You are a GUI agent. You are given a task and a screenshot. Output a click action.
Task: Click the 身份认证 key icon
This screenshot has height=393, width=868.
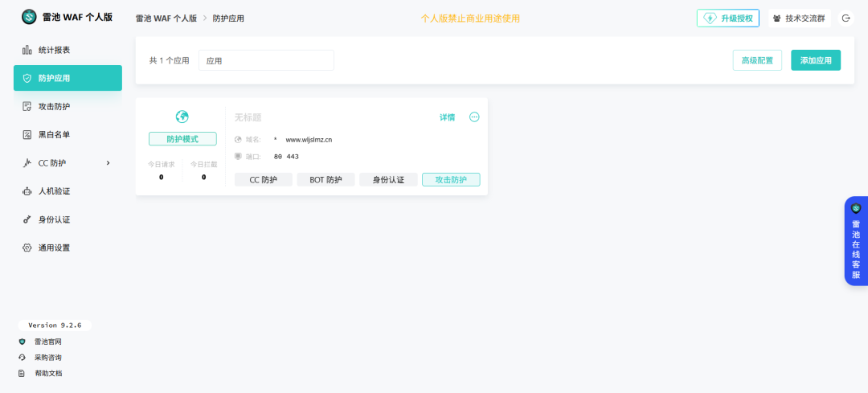[27, 219]
